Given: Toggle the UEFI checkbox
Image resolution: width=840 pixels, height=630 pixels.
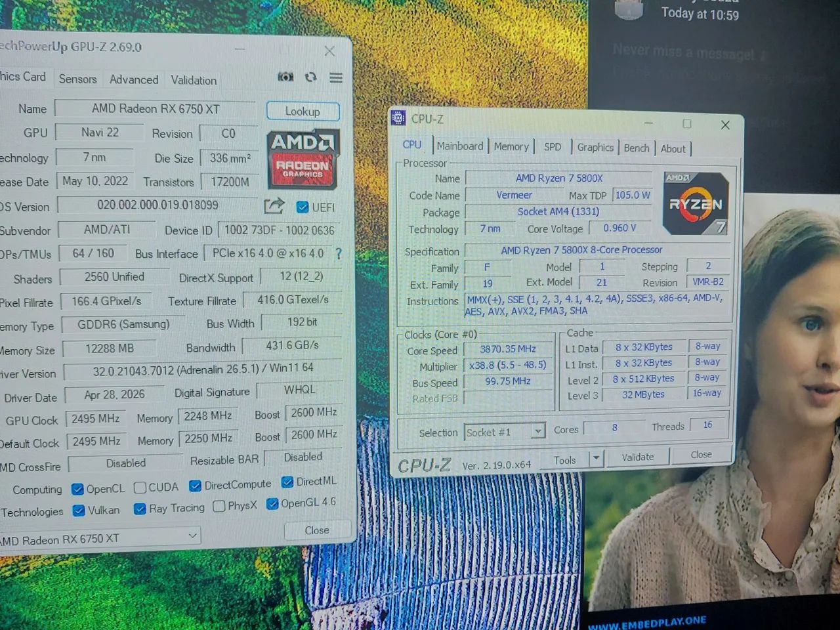Looking at the screenshot, I should coord(303,207).
